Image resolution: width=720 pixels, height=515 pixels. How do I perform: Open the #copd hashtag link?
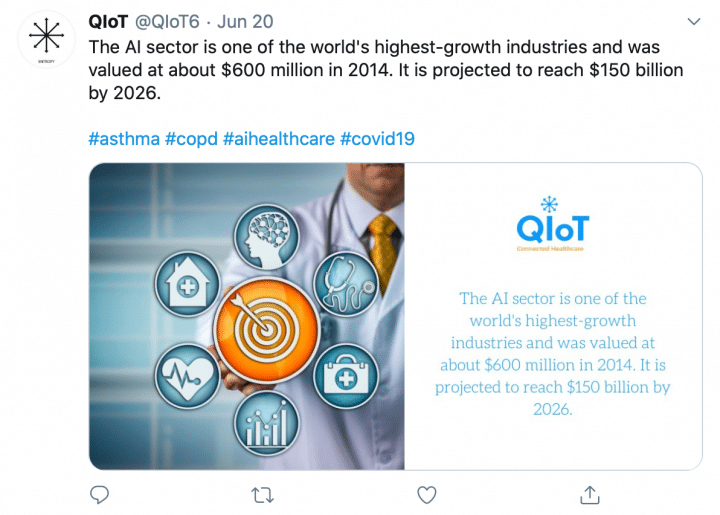pos(191,138)
